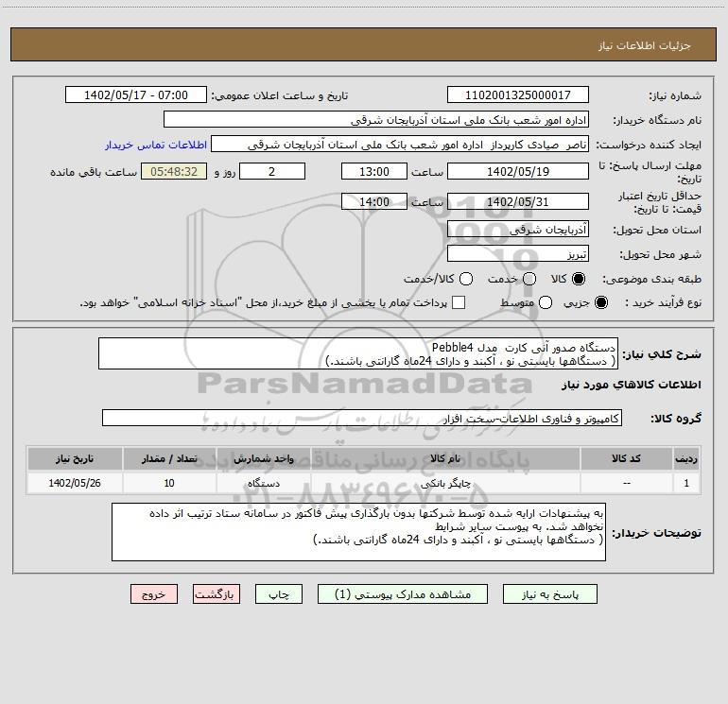The width and height of the screenshot is (728, 704).
Task: Click the buyer organization name field
Action: pos(376,119)
